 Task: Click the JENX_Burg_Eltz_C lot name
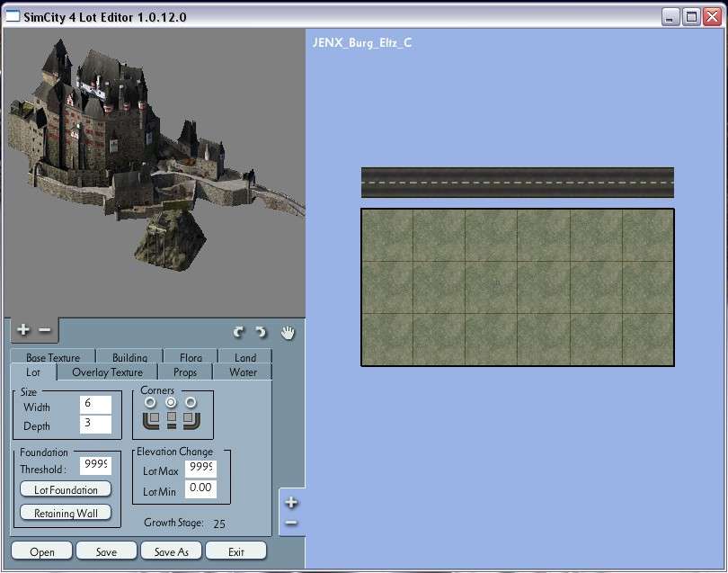point(362,43)
